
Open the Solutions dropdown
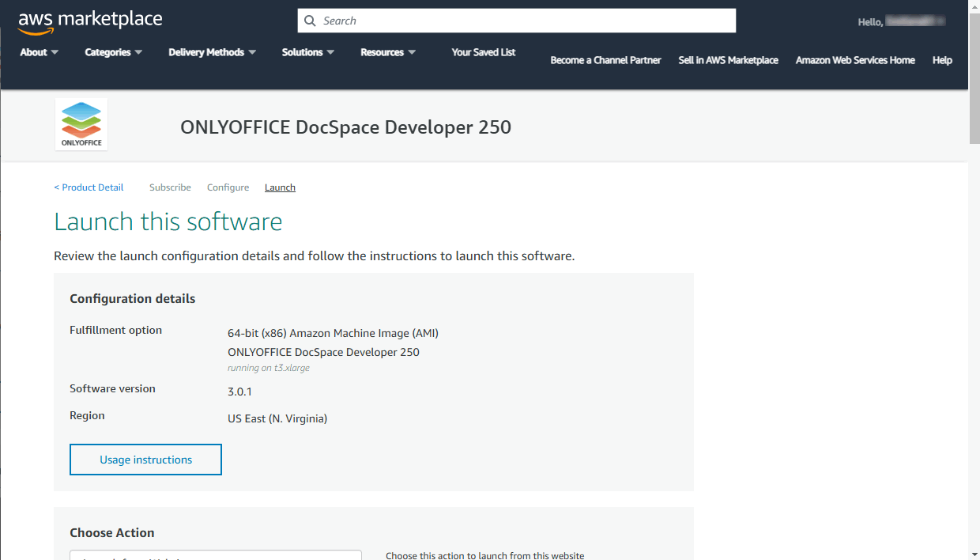[x=307, y=52]
